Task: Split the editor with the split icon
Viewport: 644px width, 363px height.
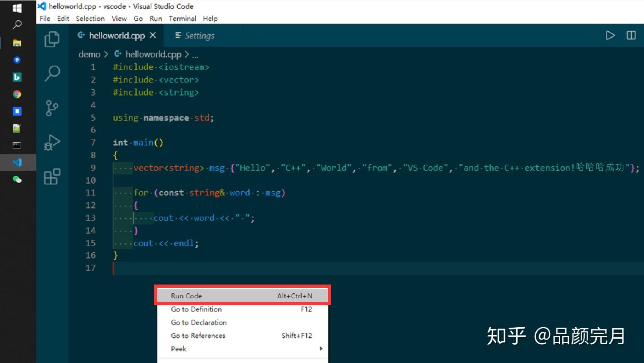Action: 631,35
